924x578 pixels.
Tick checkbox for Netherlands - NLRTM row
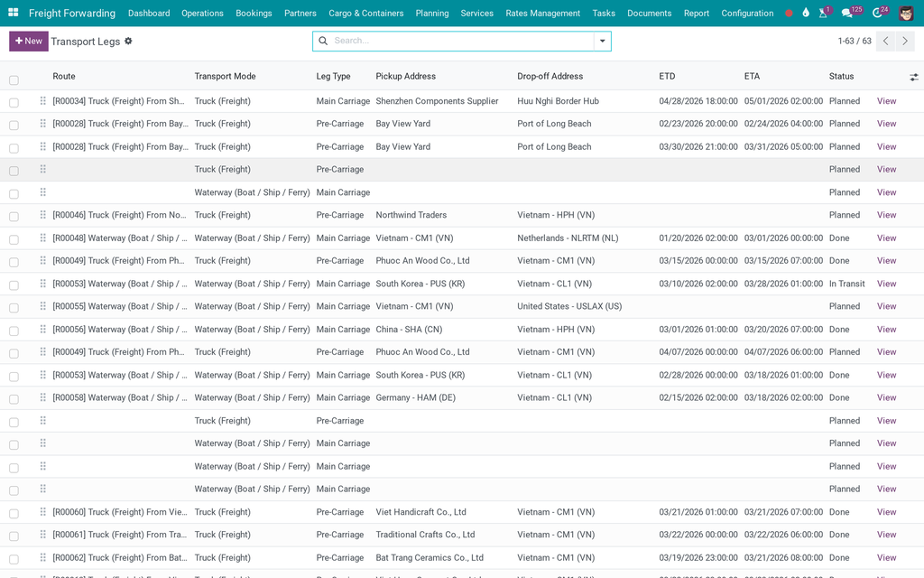(x=14, y=239)
